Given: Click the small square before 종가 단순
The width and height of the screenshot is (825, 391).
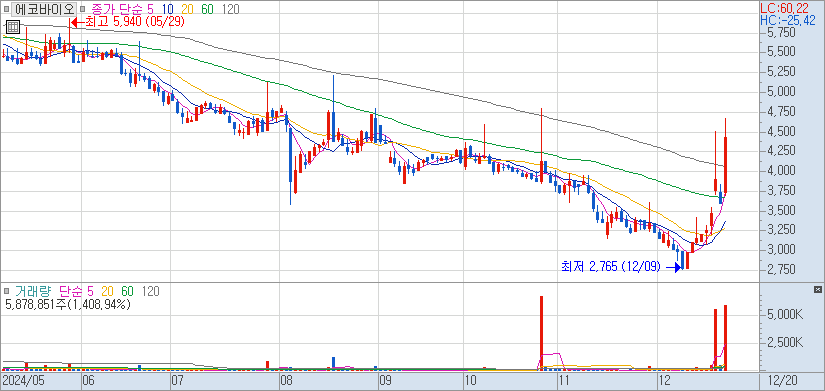Looking at the screenshot, I should pos(84,9).
